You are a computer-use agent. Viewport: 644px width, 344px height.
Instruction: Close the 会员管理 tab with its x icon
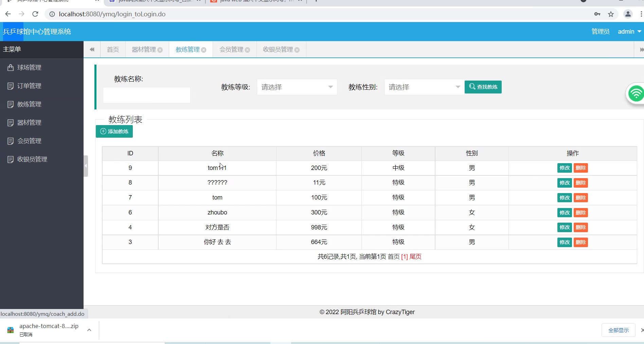pos(248,50)
